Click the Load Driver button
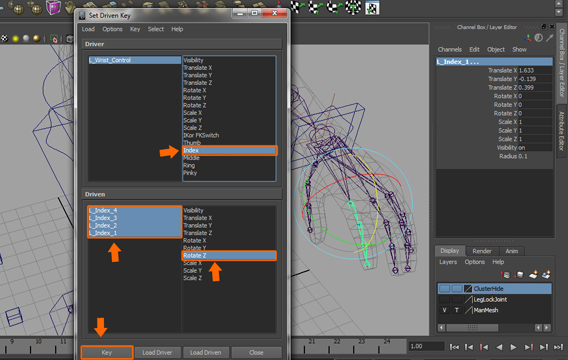The width and height of the screenshot is (568, 360). pos(157,352)
